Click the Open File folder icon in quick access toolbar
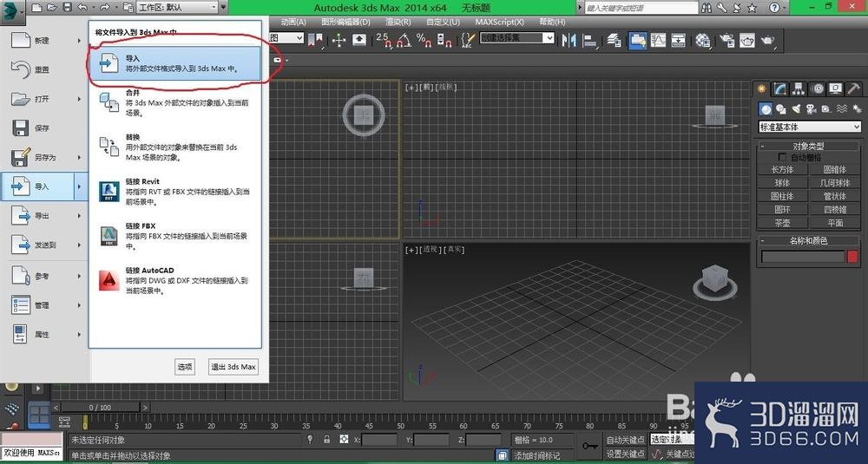Screen dimensions: 868x464 [x=52, y=7]
